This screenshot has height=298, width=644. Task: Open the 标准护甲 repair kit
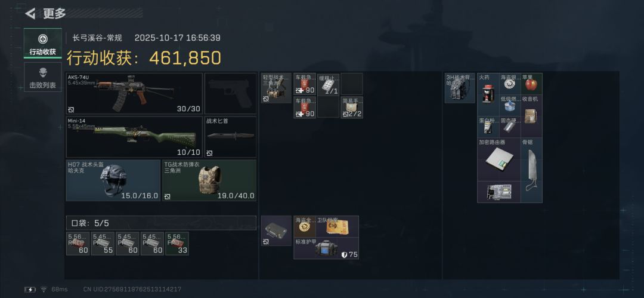point(326,248)
